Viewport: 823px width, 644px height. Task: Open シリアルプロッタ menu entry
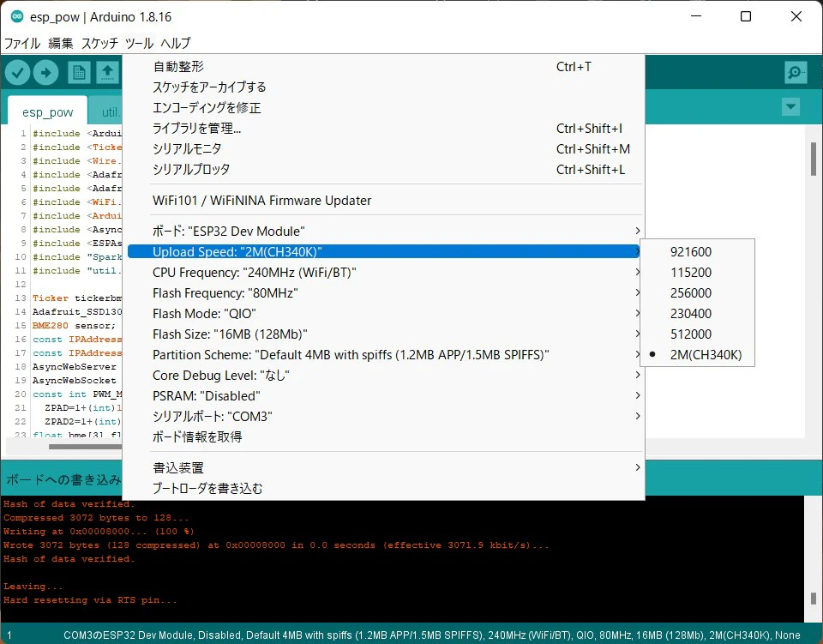[x=385, y=170]
